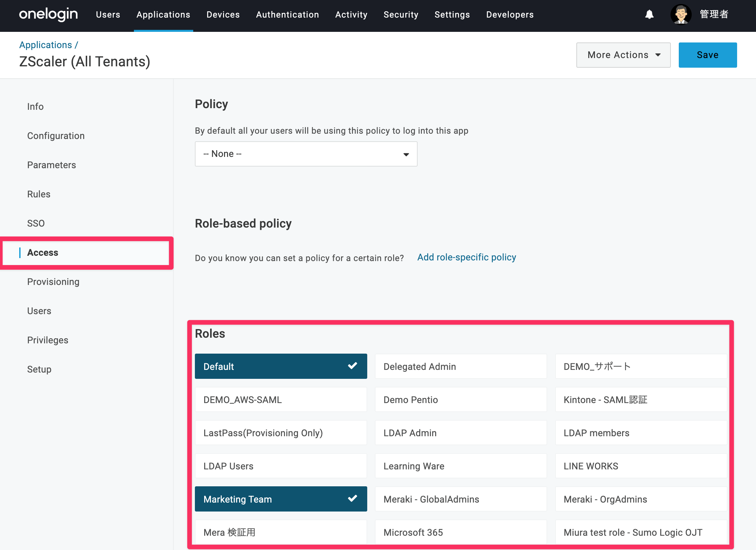Switch to the Parameters tab
This screenshot has height=550, width=756.
[x=52, y=165]
